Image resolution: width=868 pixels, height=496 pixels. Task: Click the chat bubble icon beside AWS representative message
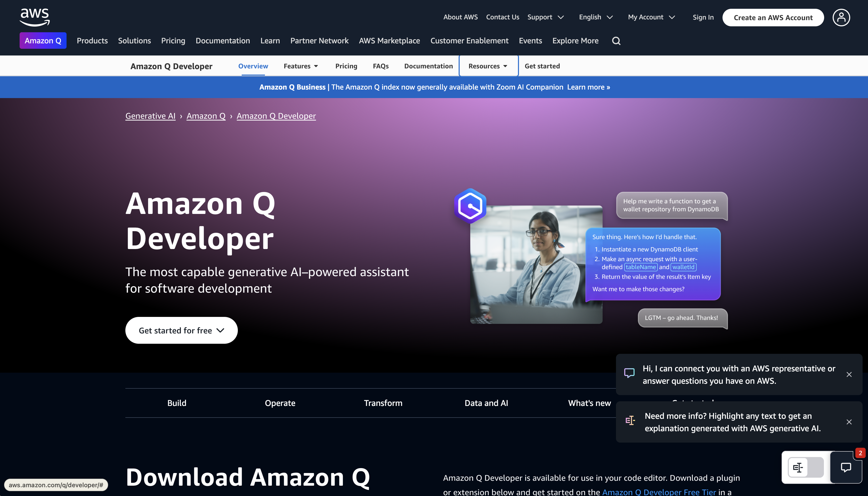click(629, 373)
